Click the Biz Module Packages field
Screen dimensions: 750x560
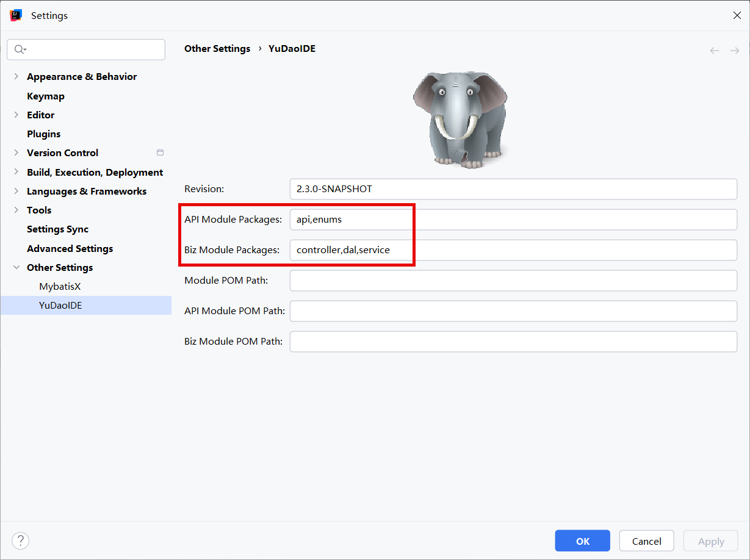514,250
